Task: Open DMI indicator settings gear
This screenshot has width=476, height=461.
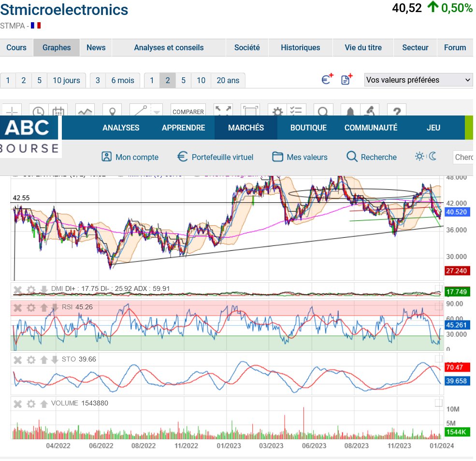Action: [x=31, y=289]
